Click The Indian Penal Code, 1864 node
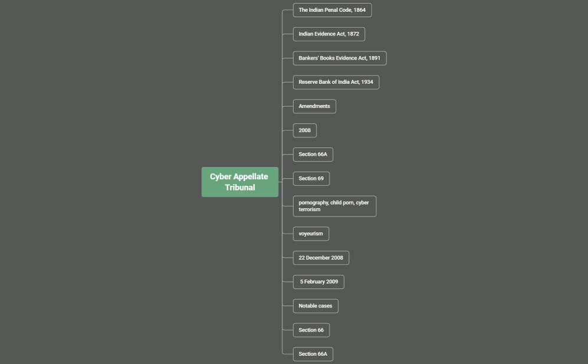 (332, 10)
